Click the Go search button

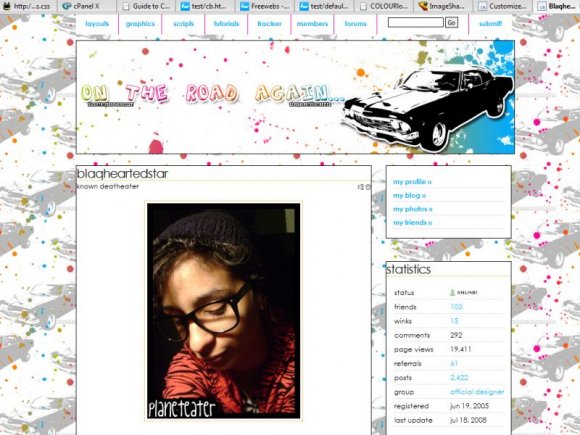[x=452, y=23]
